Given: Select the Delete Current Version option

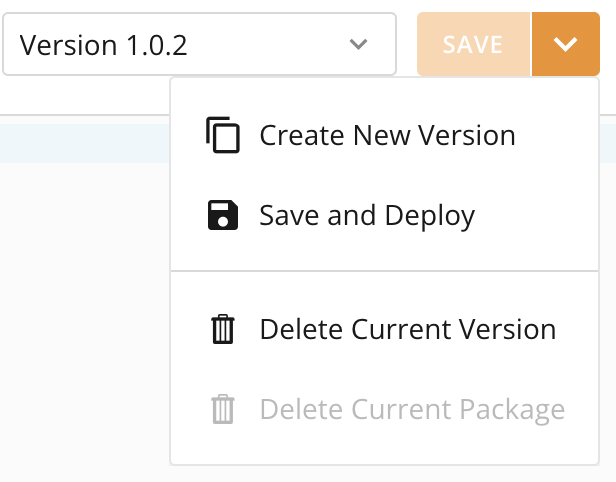Looking at the screenshot, I should pyautogui.click(x=407, y=329).
